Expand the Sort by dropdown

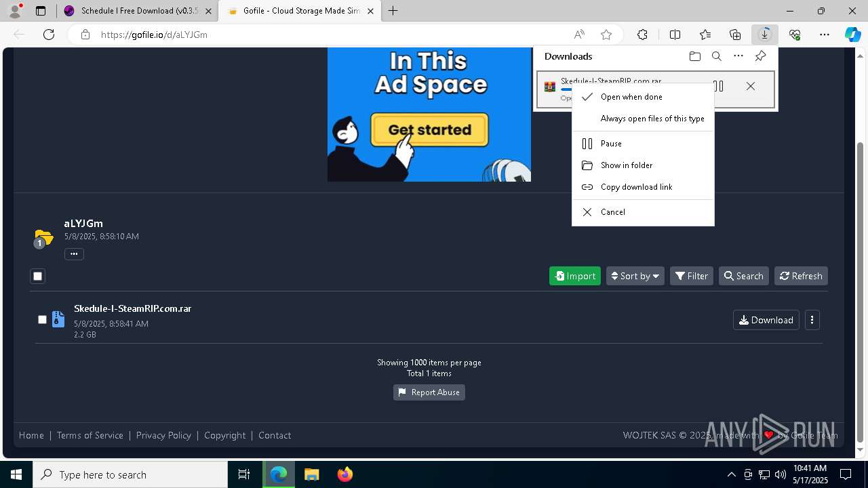tap(635, 276)
